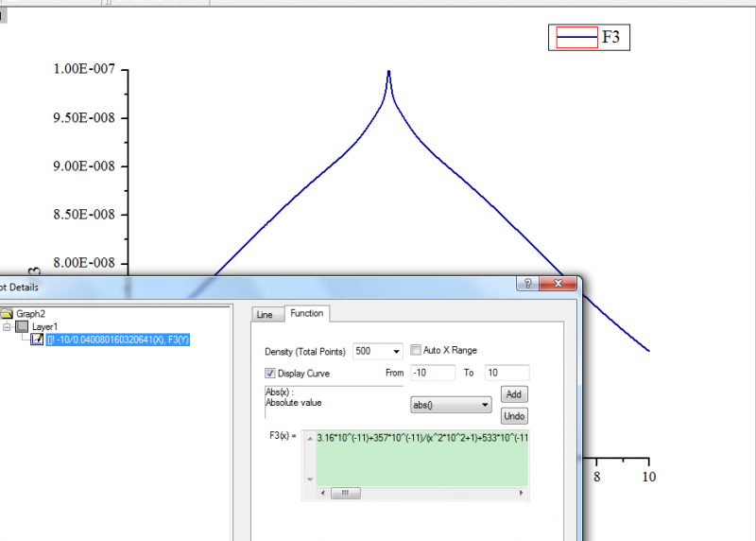Click the 8.00E-008 Y-axis label
756x541 pixels.
click(84, 263)
